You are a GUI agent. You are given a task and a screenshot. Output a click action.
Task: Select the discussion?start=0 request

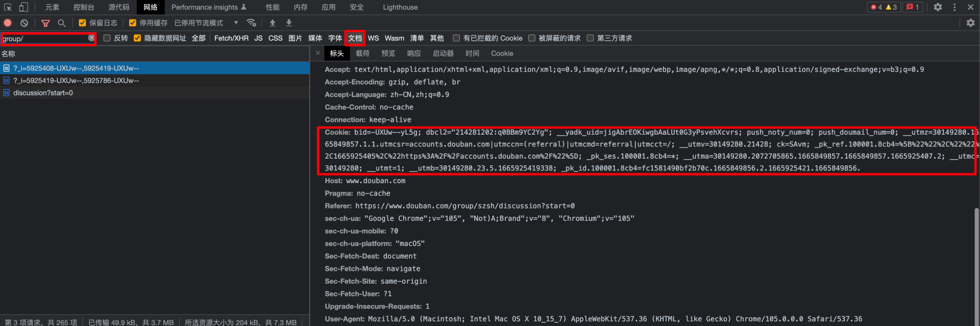pyautogui.click(x=43, y=93)
